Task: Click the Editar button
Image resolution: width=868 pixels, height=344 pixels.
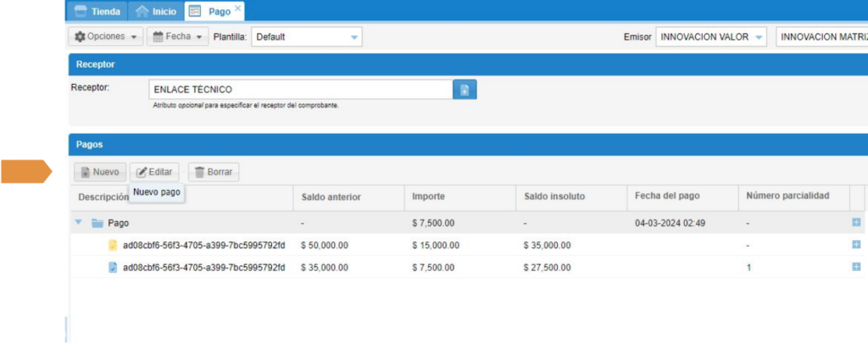Action: coord(154,172)
